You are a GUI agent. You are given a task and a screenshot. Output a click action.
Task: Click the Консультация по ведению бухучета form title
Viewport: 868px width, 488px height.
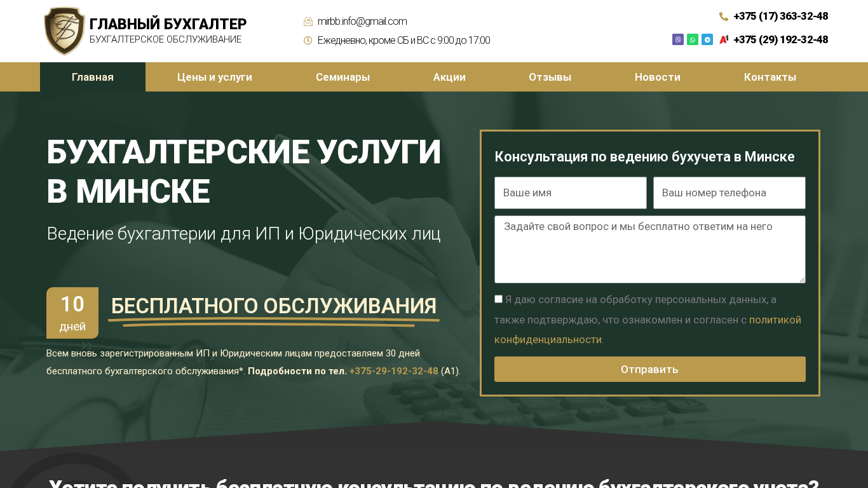644,156
